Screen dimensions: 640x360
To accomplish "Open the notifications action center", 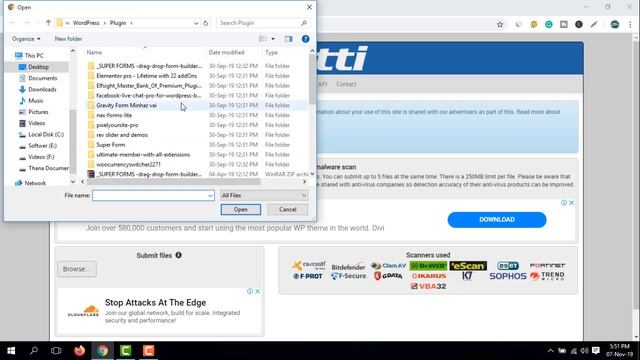I will [596, 351].
